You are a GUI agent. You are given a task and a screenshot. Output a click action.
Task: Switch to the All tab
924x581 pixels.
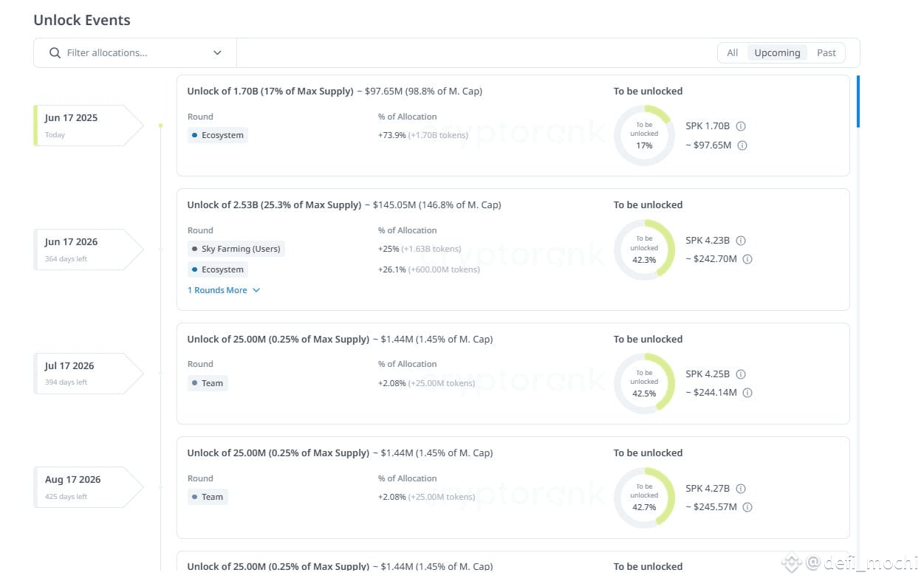tap(732, 52)
